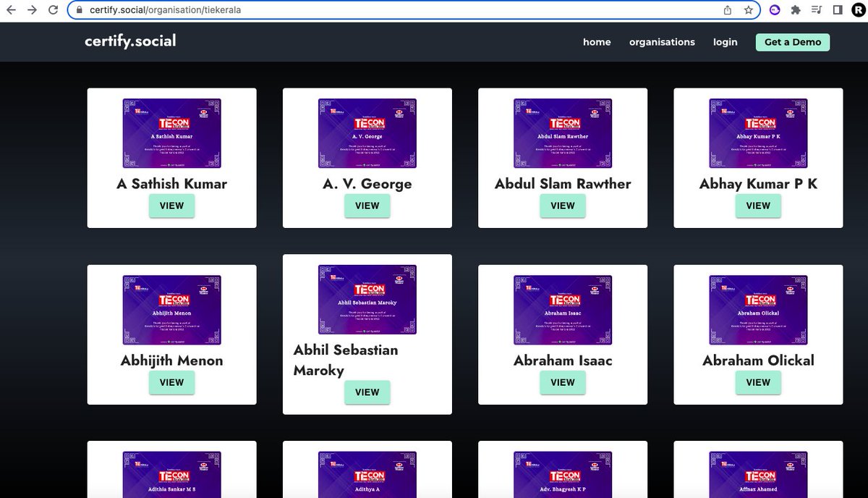The height and width of the screenshot is (498, 868).
Task: Open the organisations nav link
Action: tap(662, 42)
